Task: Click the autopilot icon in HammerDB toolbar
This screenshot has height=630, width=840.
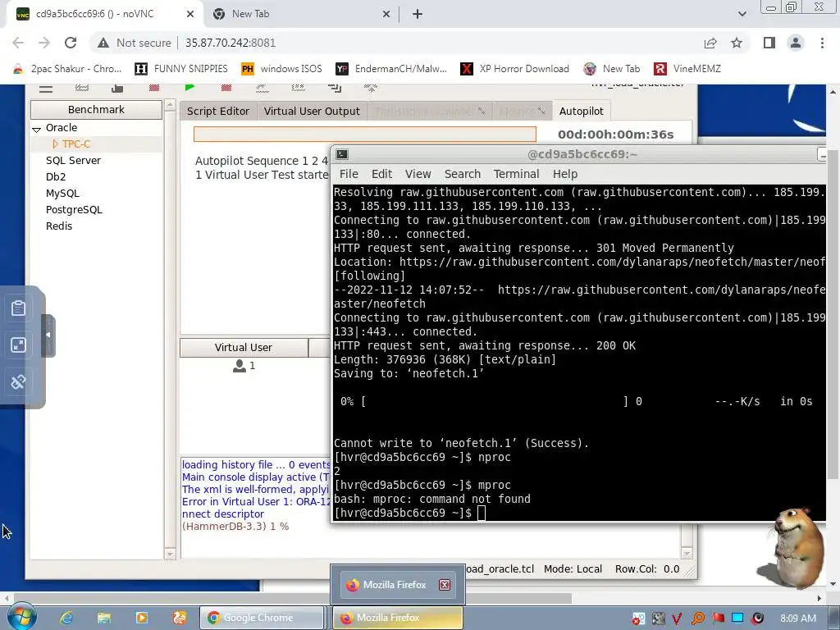Action: [x=335, y=89]
